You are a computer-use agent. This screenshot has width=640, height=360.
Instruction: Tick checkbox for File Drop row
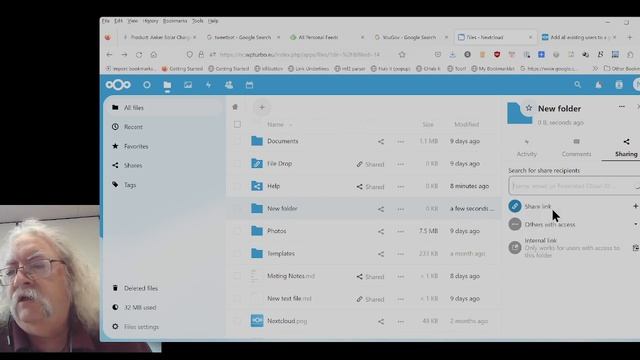(x=237, y=164)
